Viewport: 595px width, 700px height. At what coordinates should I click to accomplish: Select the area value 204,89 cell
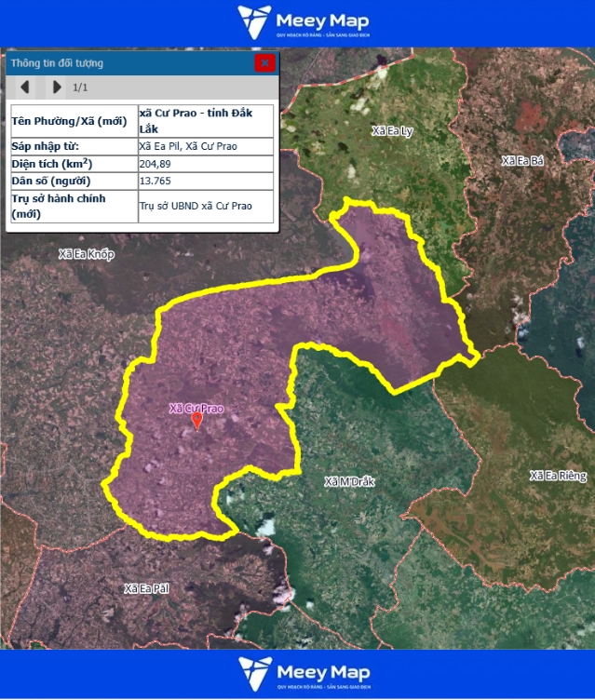tap(205, 164)
